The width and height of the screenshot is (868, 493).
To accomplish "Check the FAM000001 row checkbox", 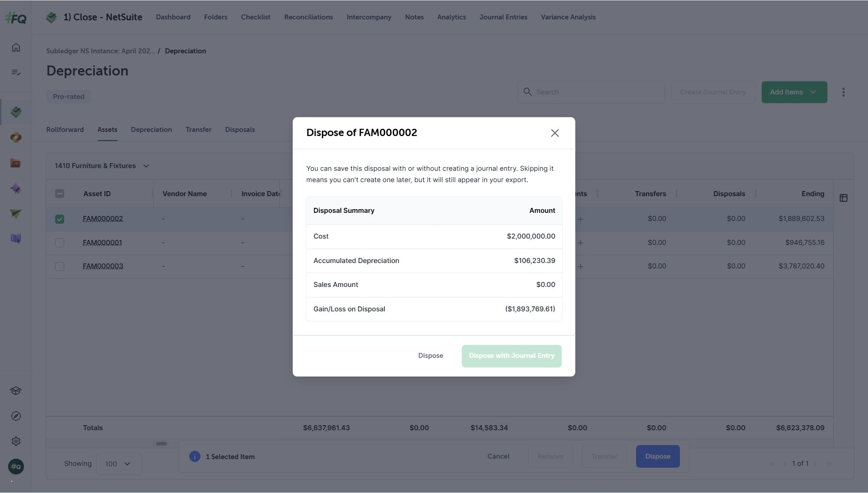I will pyautogui.click(x=60, y=243).
